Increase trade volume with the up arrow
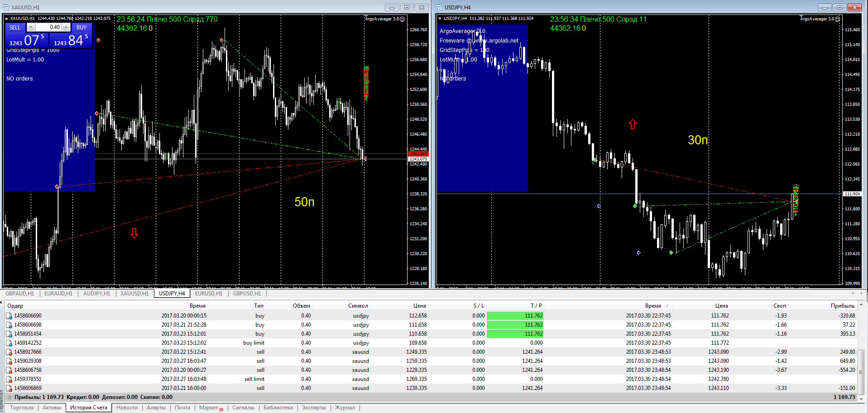Viewport: 868px width, 413px height. [x=66, y=28]
